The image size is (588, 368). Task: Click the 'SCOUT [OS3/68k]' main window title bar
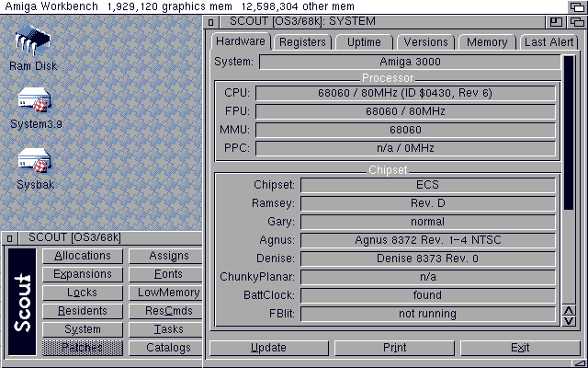point(110,238)
